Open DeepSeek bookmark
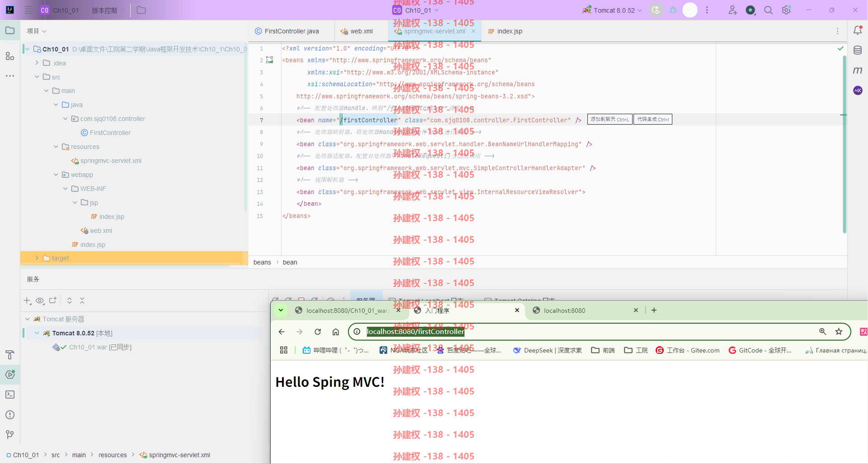 547,350
